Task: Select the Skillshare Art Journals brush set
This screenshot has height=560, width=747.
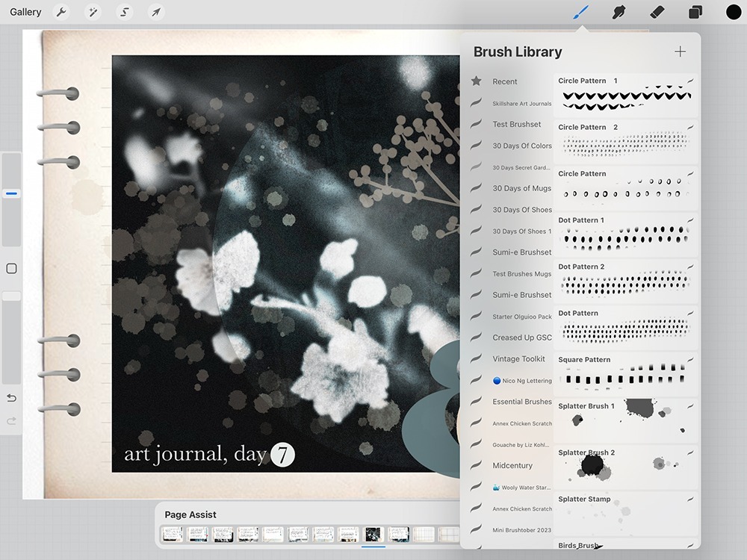Action: (x=521, y=103)
